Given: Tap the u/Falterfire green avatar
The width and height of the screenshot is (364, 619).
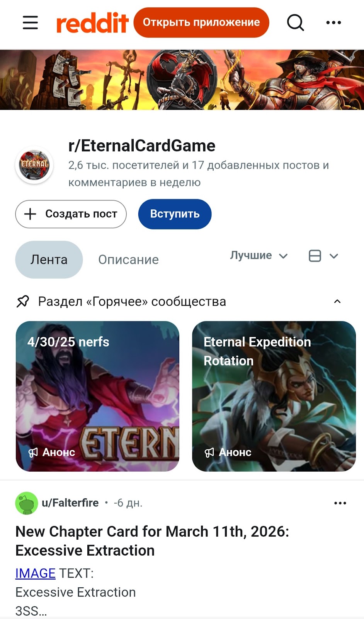Looking at the screenshot, I should (26, 503).
